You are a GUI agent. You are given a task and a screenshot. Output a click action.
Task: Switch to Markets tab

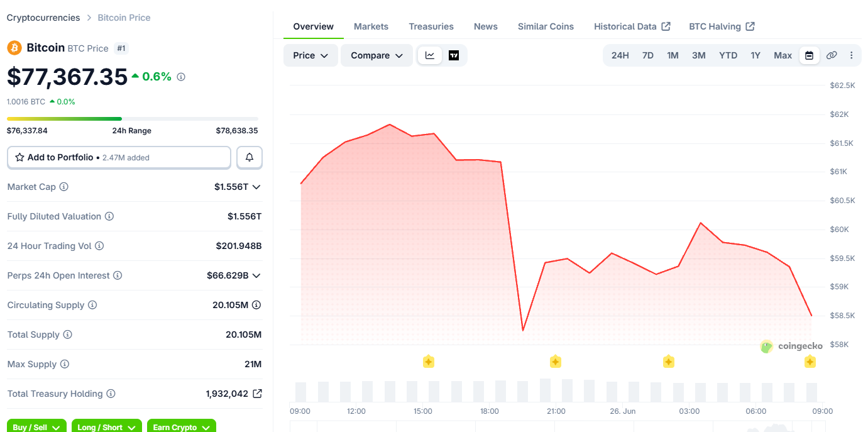(371, 26)
